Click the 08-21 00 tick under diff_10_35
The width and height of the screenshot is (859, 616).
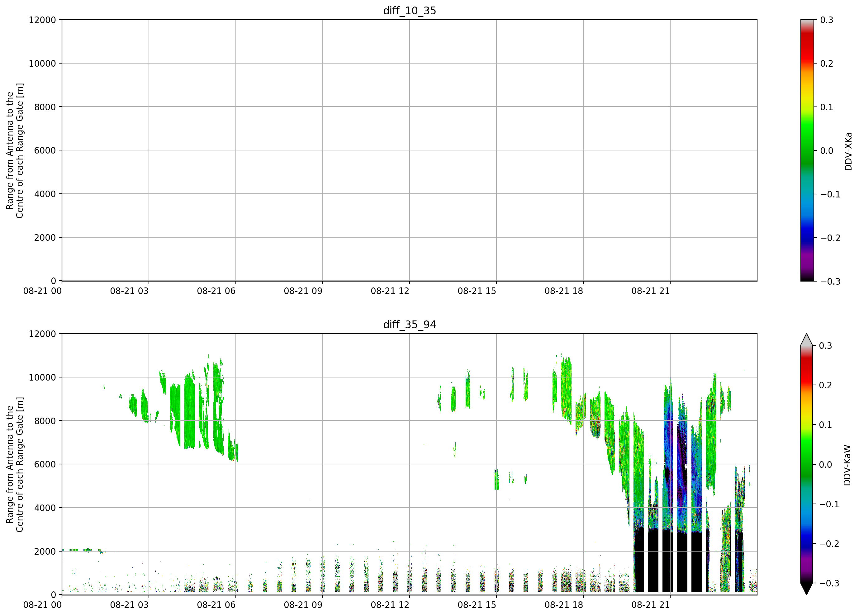[x=42, y=291]
